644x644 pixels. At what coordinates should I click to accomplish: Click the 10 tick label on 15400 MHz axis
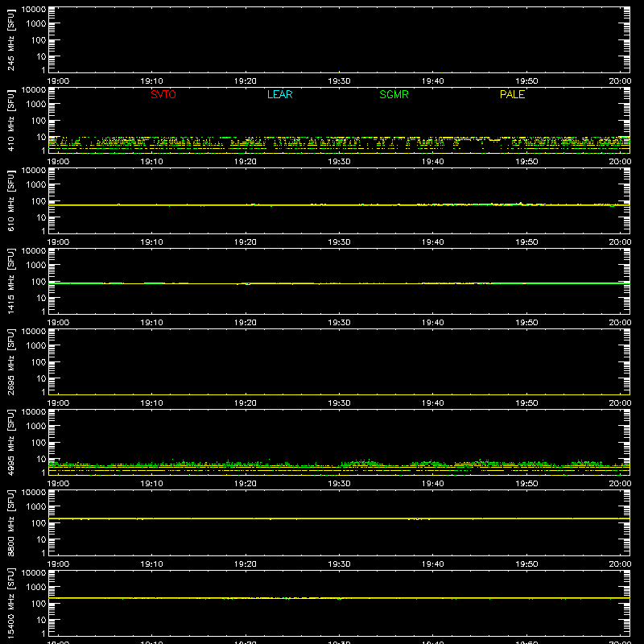(41, 620)
